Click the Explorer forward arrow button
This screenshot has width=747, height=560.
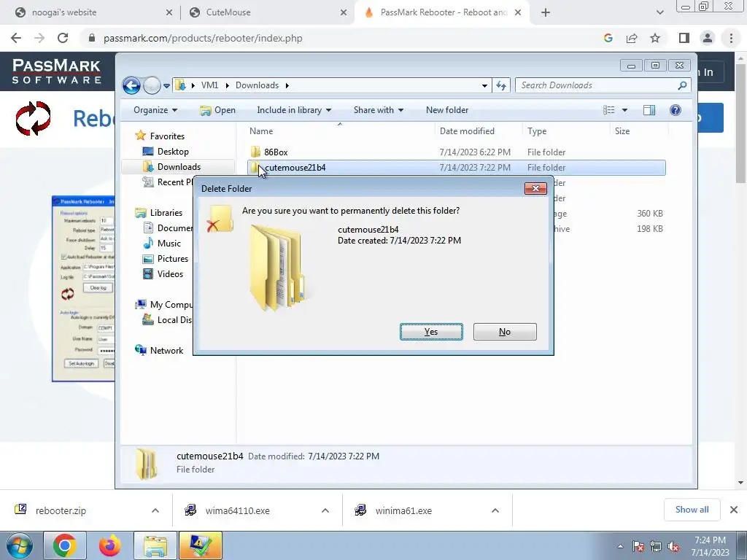(152, 86)
